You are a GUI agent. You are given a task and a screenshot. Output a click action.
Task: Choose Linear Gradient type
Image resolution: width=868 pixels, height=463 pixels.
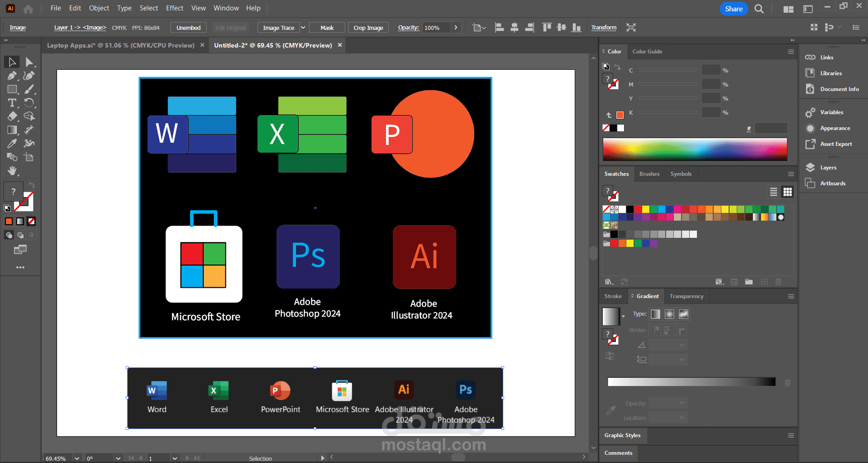(x=655, y=314)
